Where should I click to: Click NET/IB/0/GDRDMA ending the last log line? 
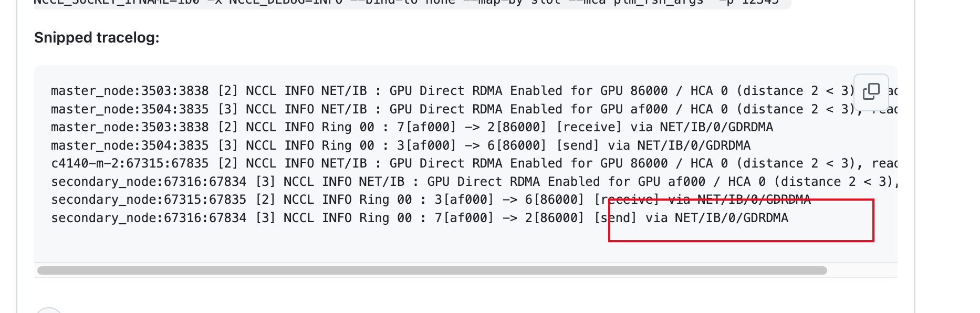[732, 218]
